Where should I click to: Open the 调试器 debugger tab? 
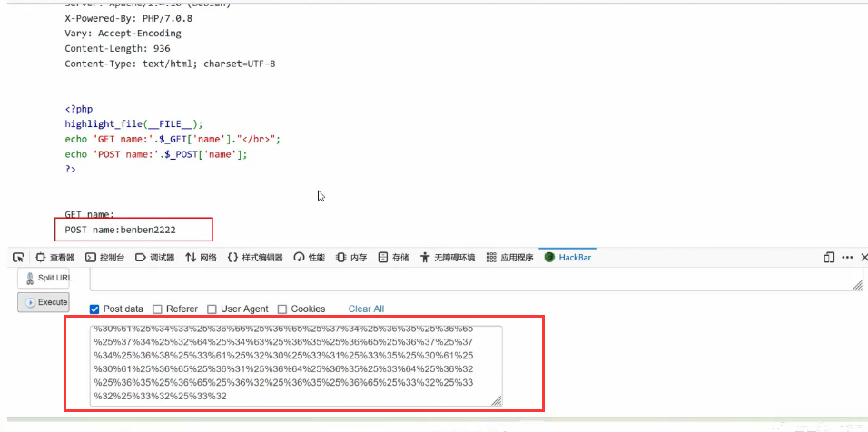[x=155, y=258]
